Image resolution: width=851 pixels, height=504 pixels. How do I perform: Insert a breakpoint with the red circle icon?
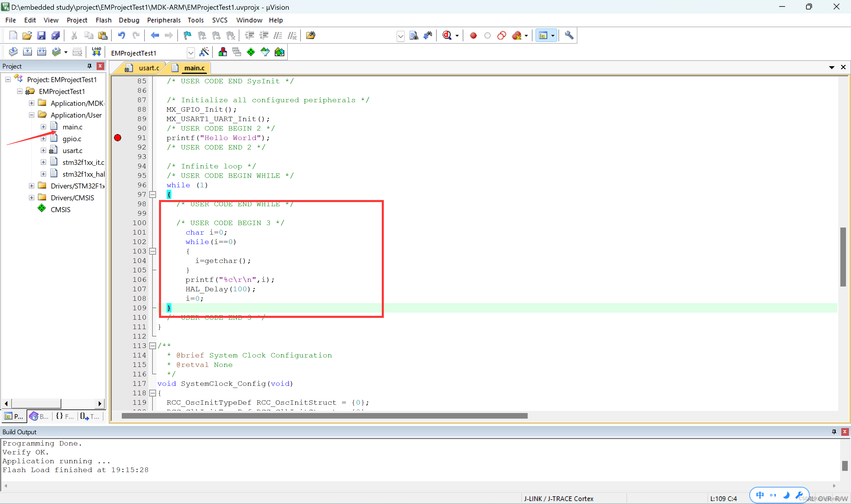(473, 35)
